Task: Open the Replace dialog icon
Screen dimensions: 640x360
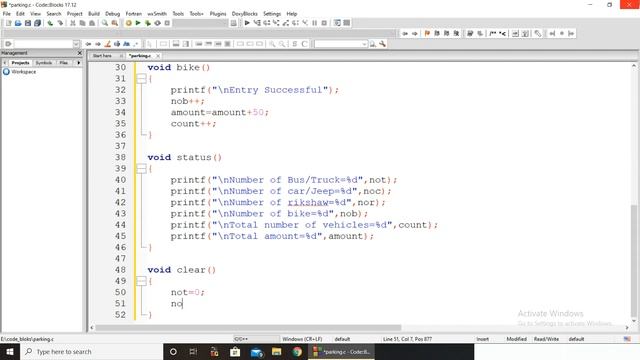Action: [x=115, y=23]
